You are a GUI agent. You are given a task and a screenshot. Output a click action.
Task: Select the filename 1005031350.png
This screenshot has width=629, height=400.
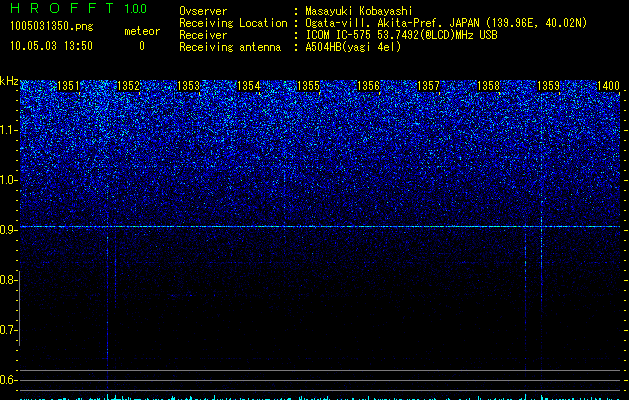tap(51, 26)
